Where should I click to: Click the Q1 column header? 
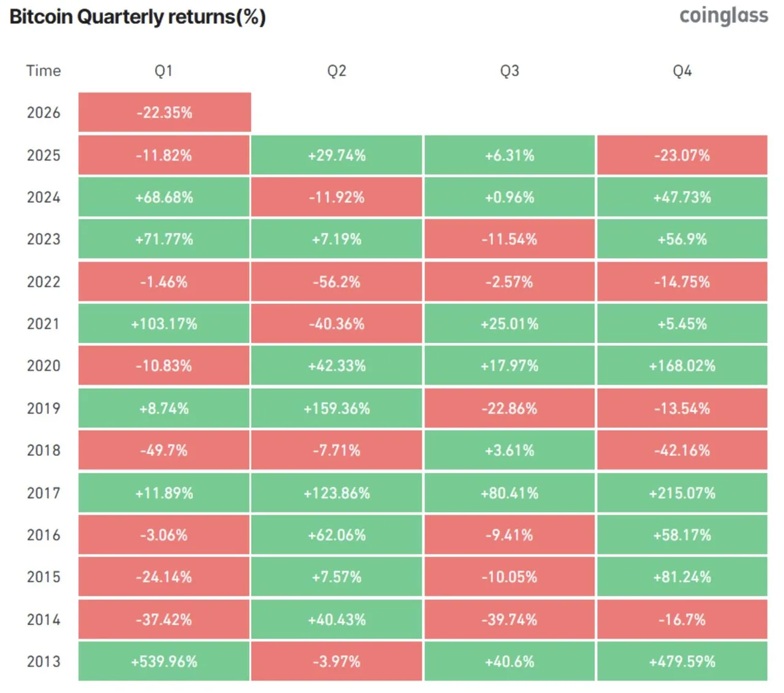point(164,71)
